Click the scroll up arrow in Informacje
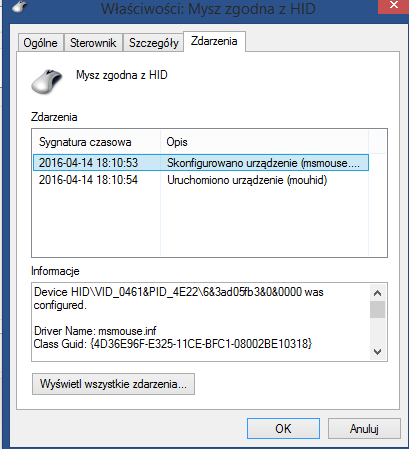409x449 pixels. coord(377,293)
